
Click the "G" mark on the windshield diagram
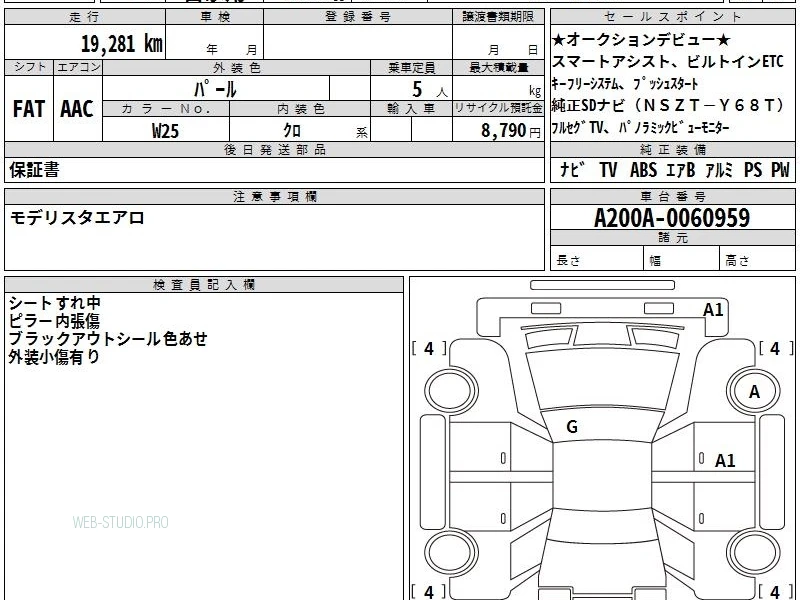tap(572, 427)
